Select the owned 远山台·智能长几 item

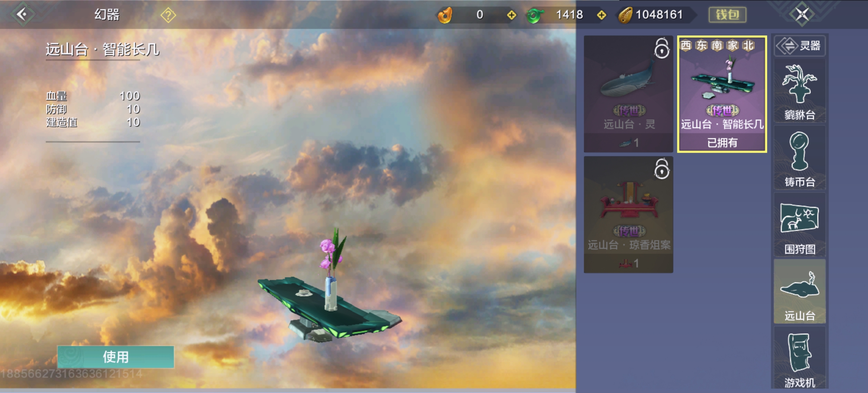coord(722,94)
